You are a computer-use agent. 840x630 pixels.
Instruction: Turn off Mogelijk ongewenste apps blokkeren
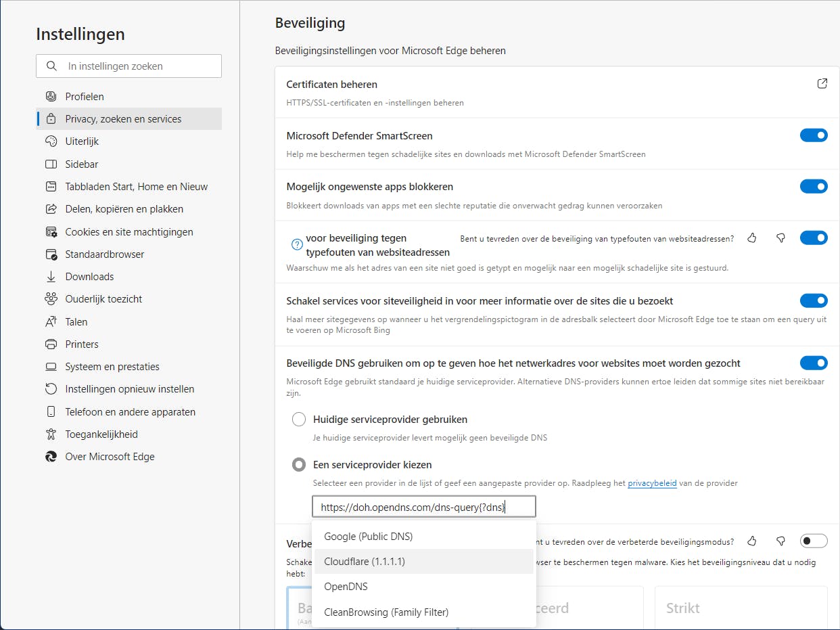click(x=814, y=186)
